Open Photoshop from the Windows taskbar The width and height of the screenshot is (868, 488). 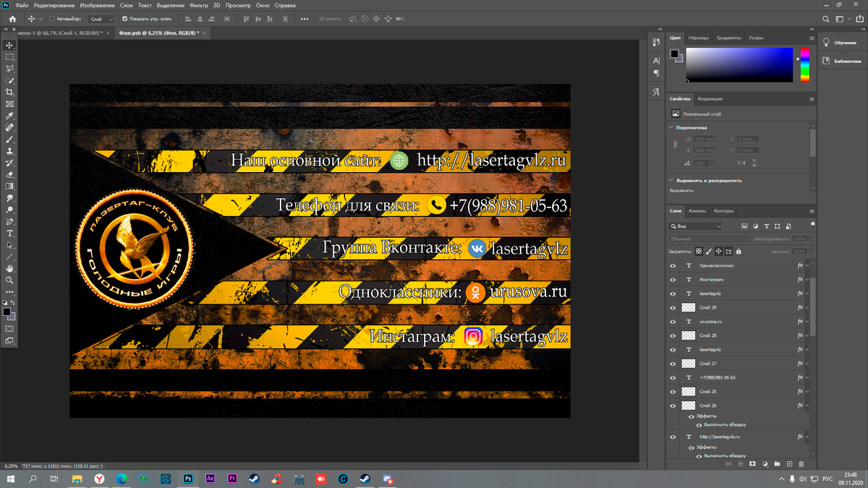click(x=188, y=479)
